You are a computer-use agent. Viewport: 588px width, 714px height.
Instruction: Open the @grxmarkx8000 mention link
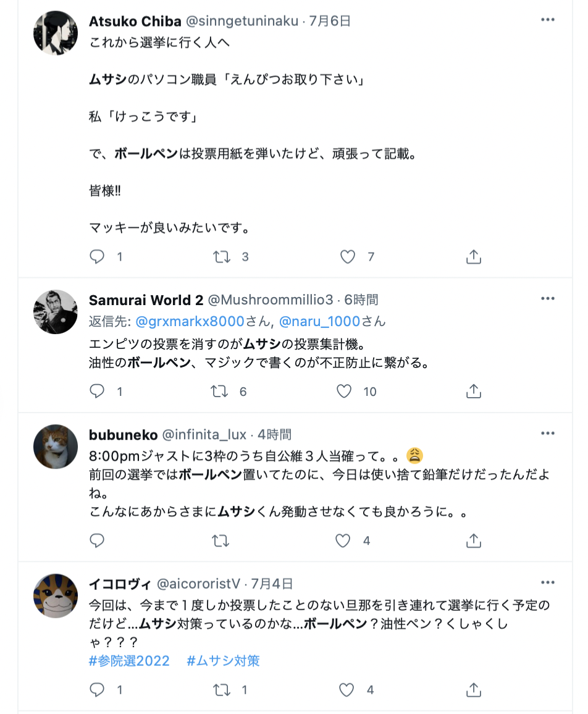coord(190,321)
